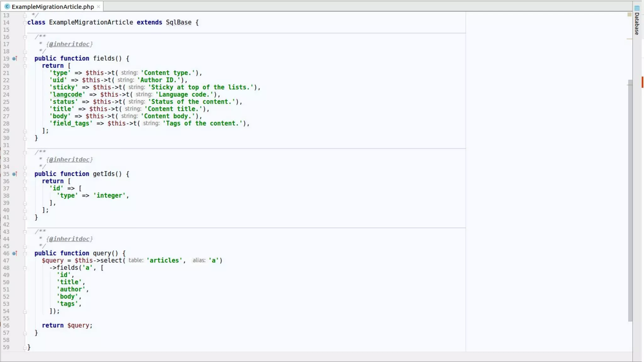Collapse the getIds() function fold marker
Viewport: 644px width, 362px height.
click(x=25, y=174)
